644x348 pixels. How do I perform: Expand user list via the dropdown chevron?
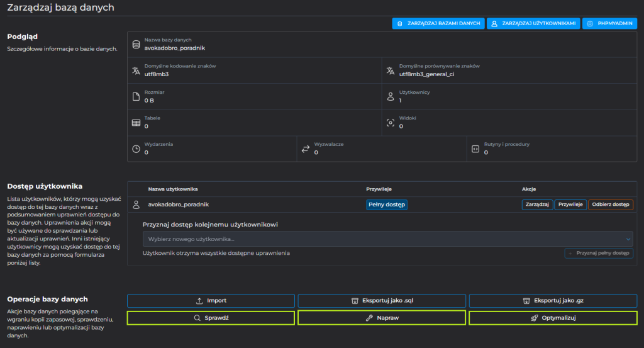point(628,239)
